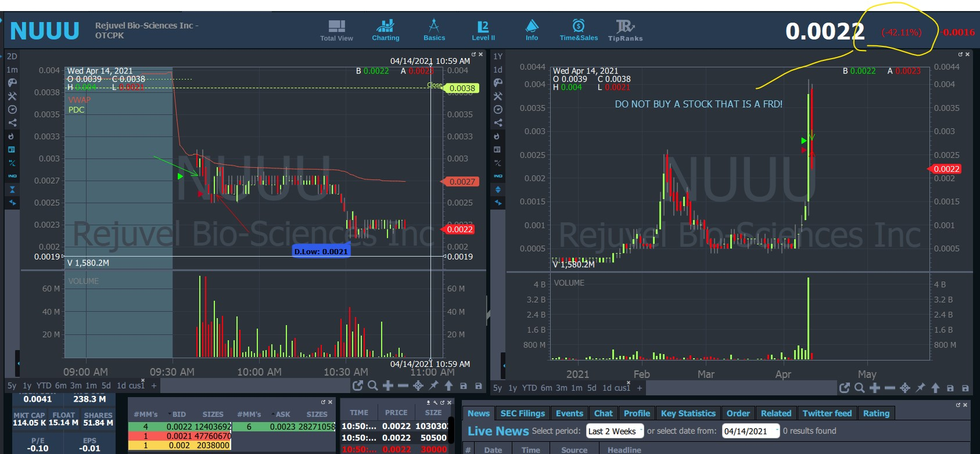The width and height of the screenshot is (980, 454).
Task: Share the daily chart
Action: tap(498, 122)
